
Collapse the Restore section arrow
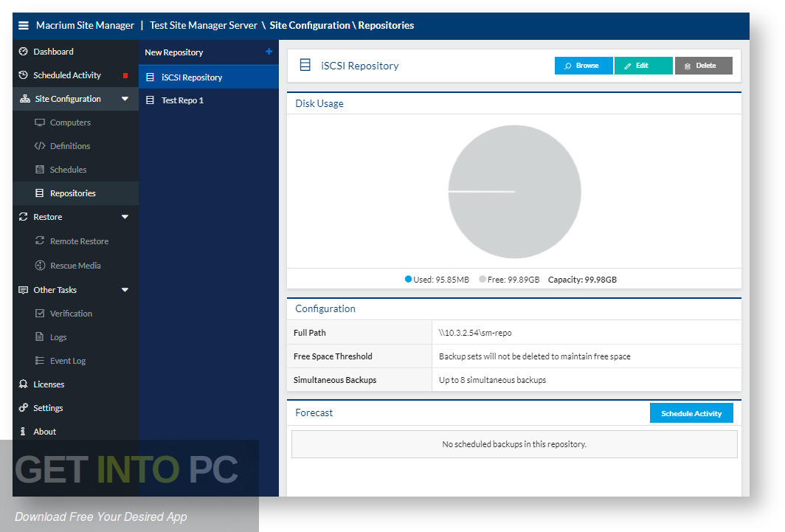125,217
